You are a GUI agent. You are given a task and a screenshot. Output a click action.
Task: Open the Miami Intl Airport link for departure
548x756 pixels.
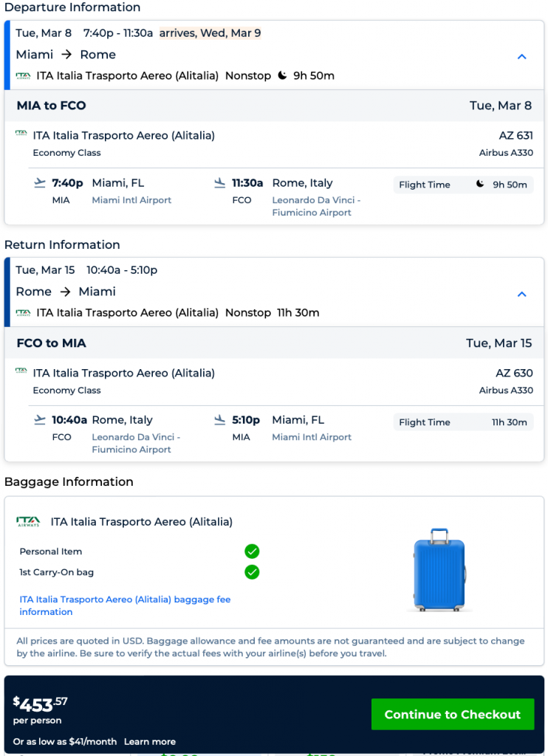click(131, 200)
